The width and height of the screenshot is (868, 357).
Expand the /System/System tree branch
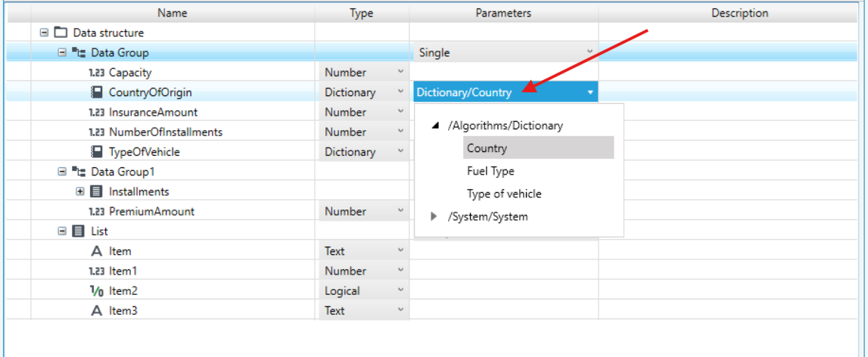click(x=434, y=217)
